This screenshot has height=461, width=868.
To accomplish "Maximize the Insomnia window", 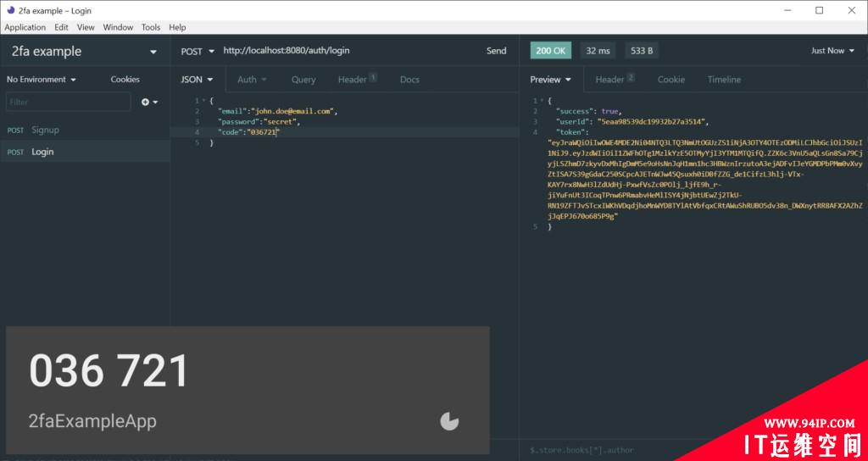I will (820, 10).
